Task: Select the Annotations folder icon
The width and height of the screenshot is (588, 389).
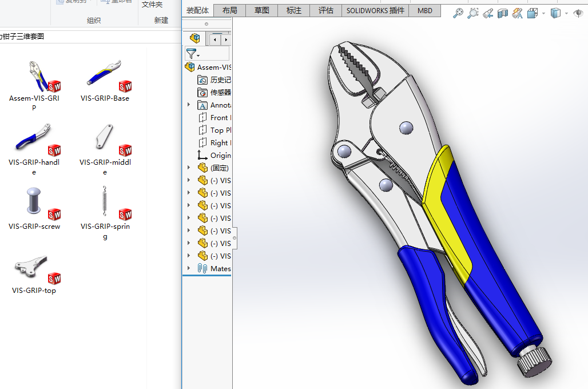Action: pos(202,105)
